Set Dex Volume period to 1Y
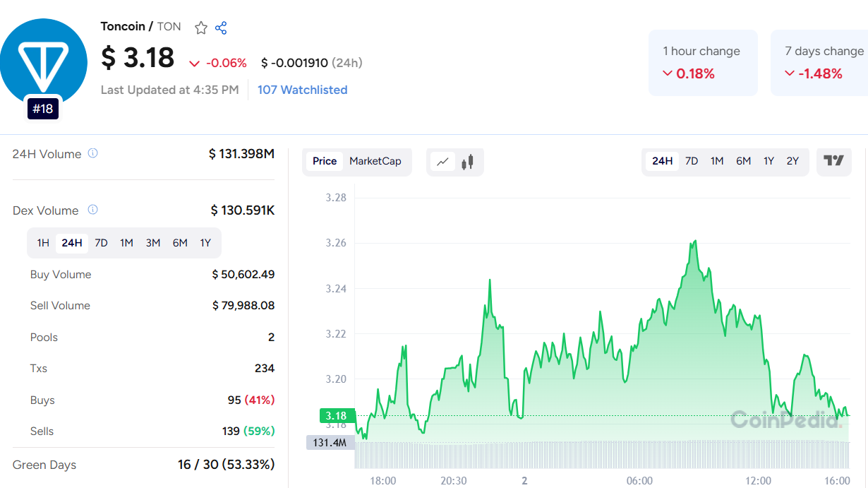Viewport: 868px width, 488px height. point(205,243)
